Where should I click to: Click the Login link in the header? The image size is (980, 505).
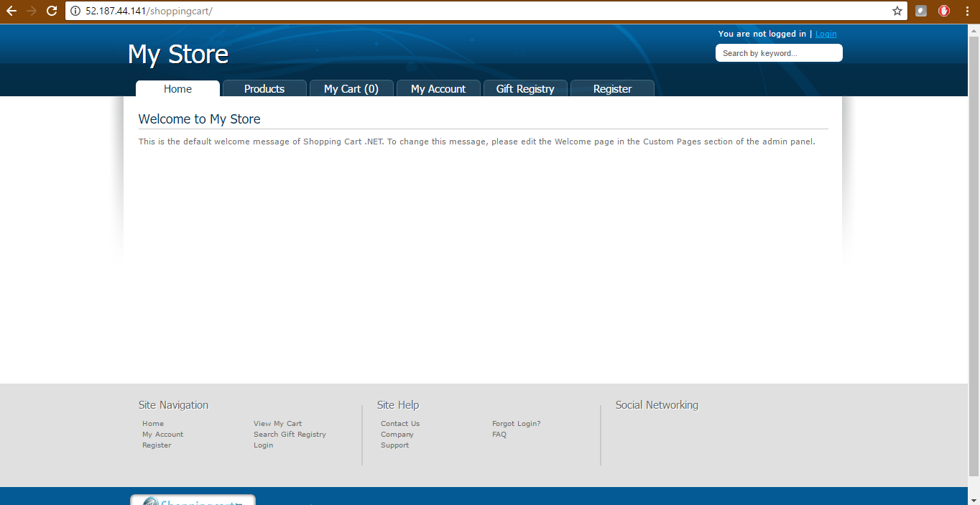(826, 34)
